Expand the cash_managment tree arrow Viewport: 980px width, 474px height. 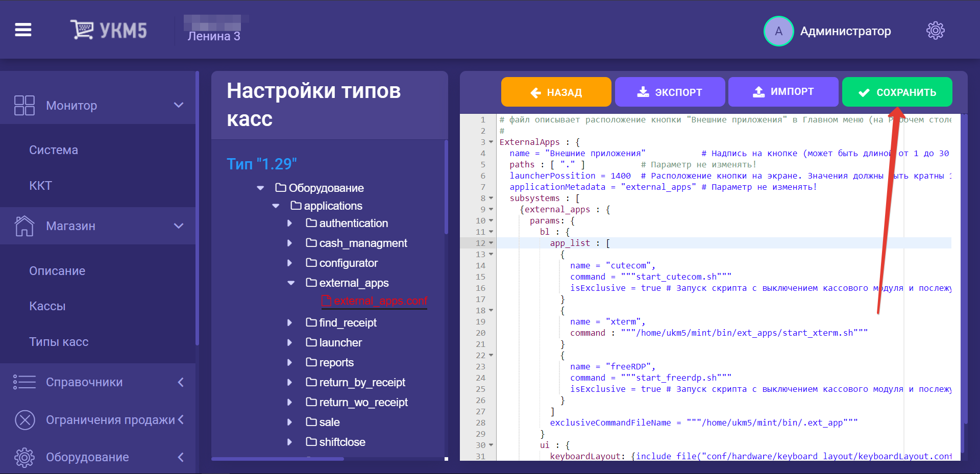289,243
